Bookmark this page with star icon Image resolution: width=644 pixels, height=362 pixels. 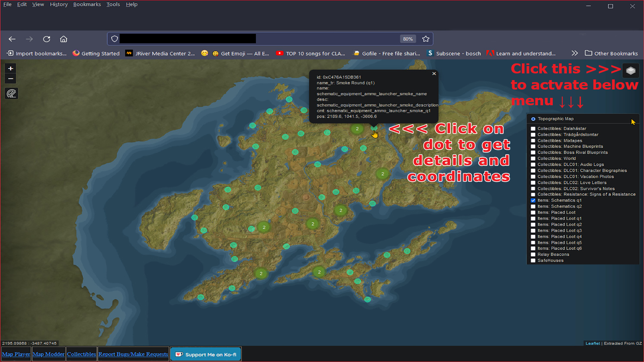426,39
